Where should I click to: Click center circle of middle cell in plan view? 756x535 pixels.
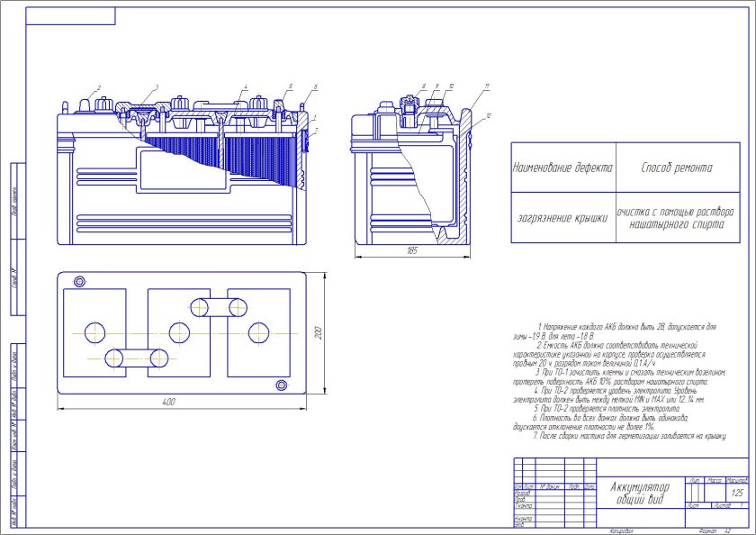[178, 331]
